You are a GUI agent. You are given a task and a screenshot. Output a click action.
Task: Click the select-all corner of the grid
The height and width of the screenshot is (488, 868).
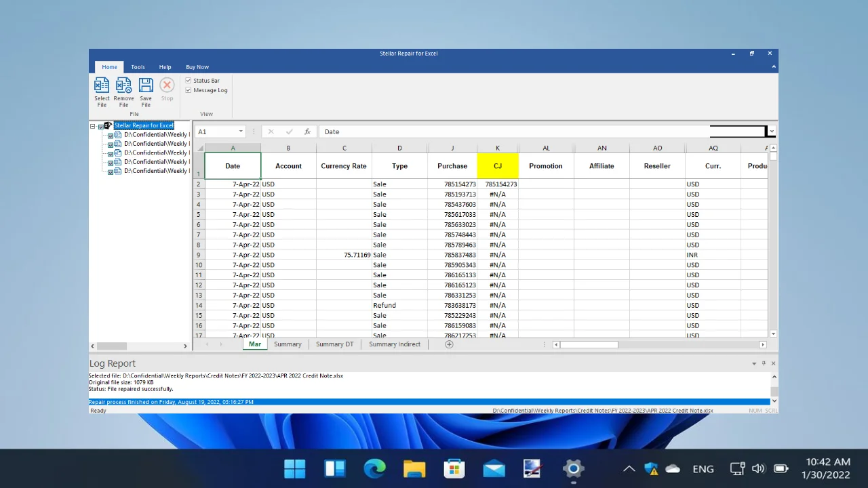click(199, 148)
